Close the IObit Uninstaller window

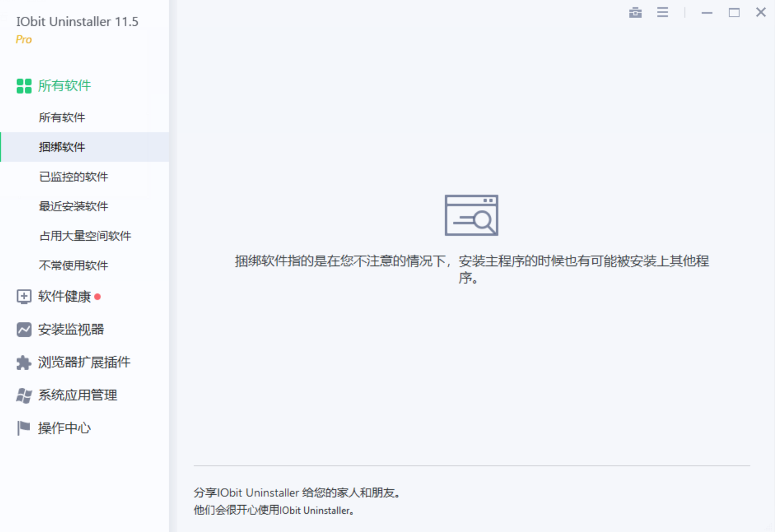[x=761, y=12]
